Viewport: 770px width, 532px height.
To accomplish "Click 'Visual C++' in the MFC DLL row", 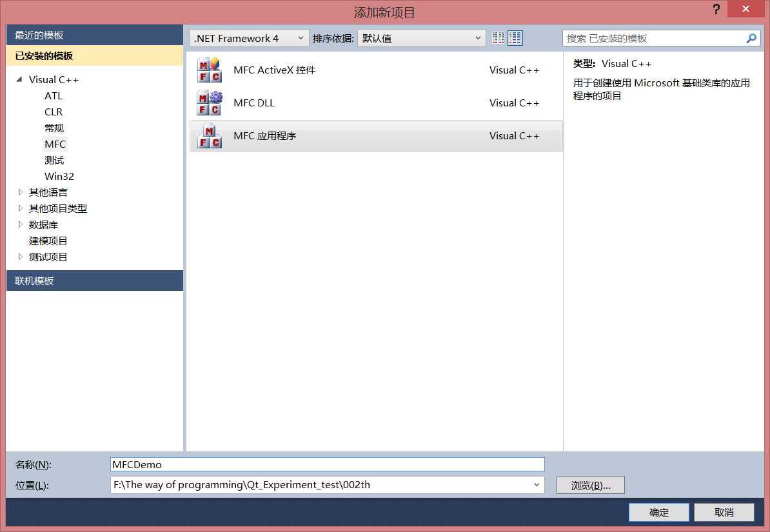I will coord(514,103).
